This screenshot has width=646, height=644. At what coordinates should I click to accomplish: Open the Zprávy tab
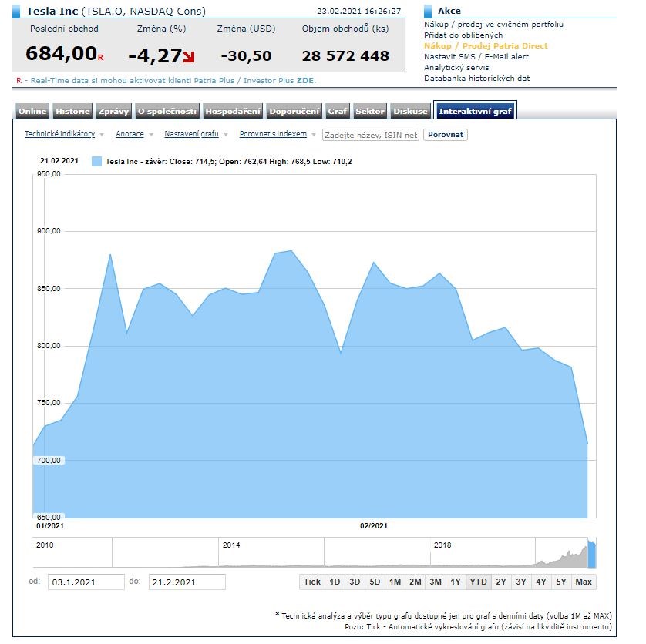click(x=113, y=111)
